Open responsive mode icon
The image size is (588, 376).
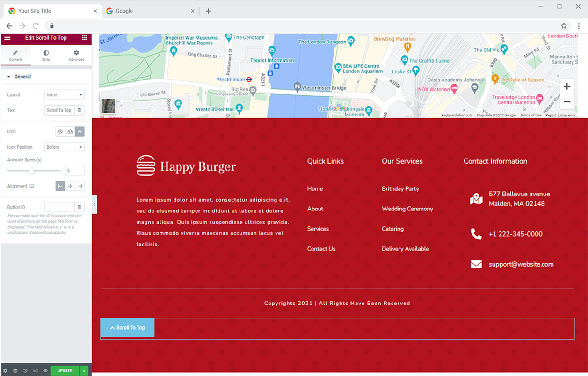tap(36, 371)
